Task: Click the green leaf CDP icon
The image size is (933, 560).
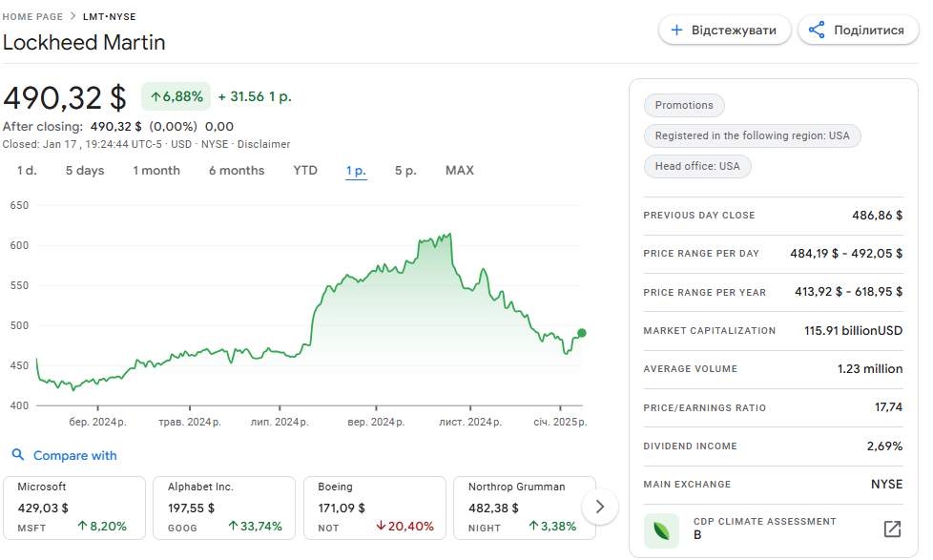Action: tap(661, 530)
